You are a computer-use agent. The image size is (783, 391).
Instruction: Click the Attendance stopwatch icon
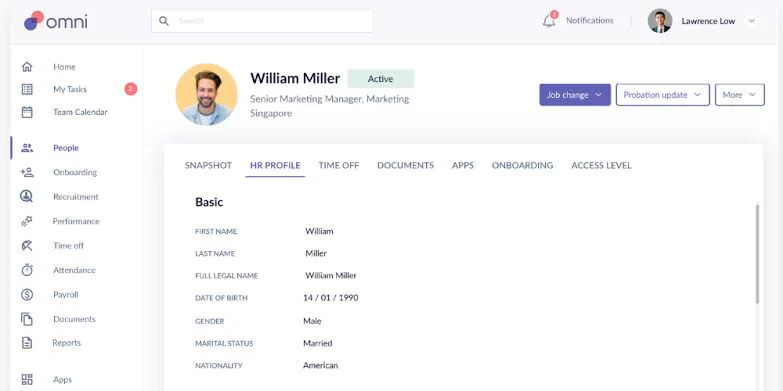(x=27, y=270)
